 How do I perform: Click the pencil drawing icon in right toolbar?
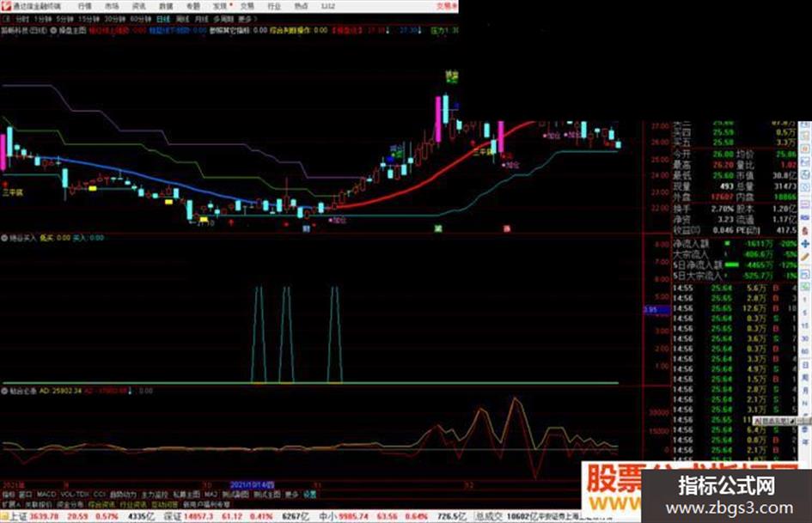pos(805,257)
